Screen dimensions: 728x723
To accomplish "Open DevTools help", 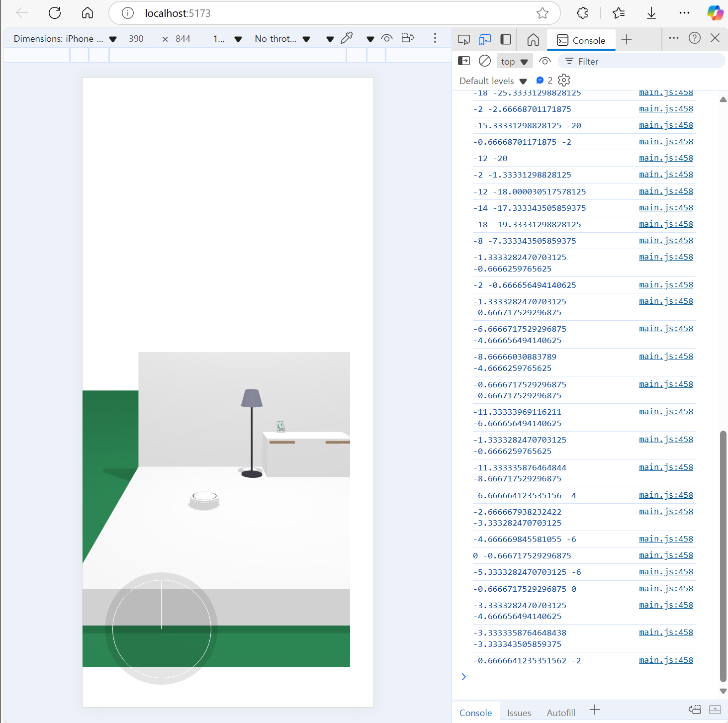I will (695, 38).
